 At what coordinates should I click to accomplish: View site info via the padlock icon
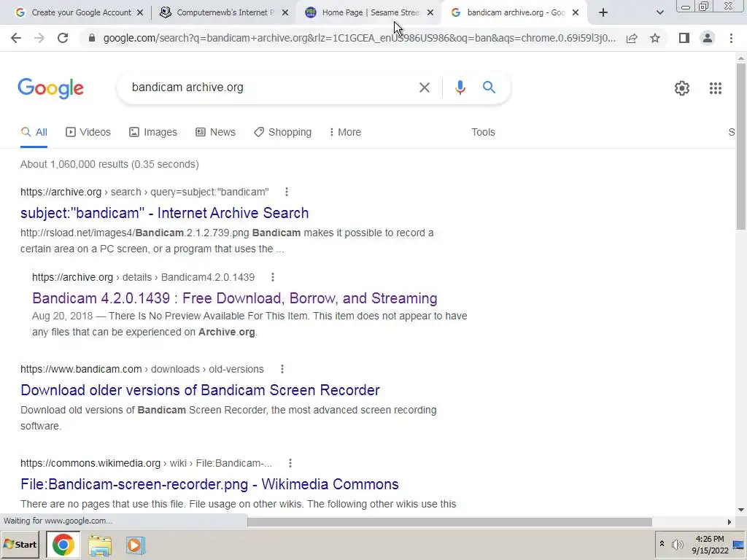[92, 38]
